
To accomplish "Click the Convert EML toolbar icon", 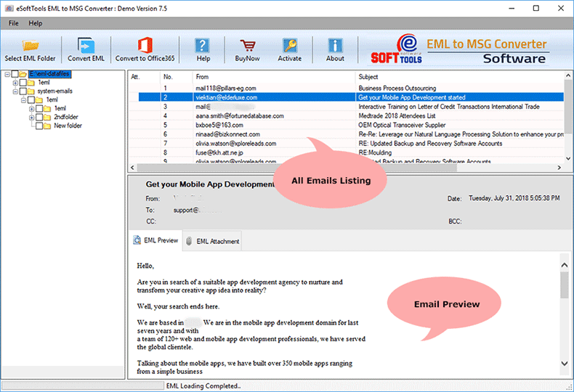I will (86, 45).
